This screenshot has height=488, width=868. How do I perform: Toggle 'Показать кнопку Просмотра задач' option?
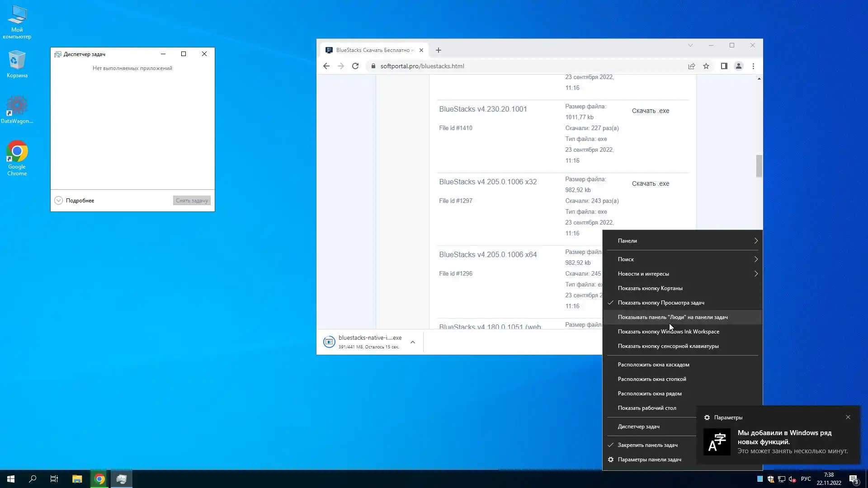[x=660, y=303]
